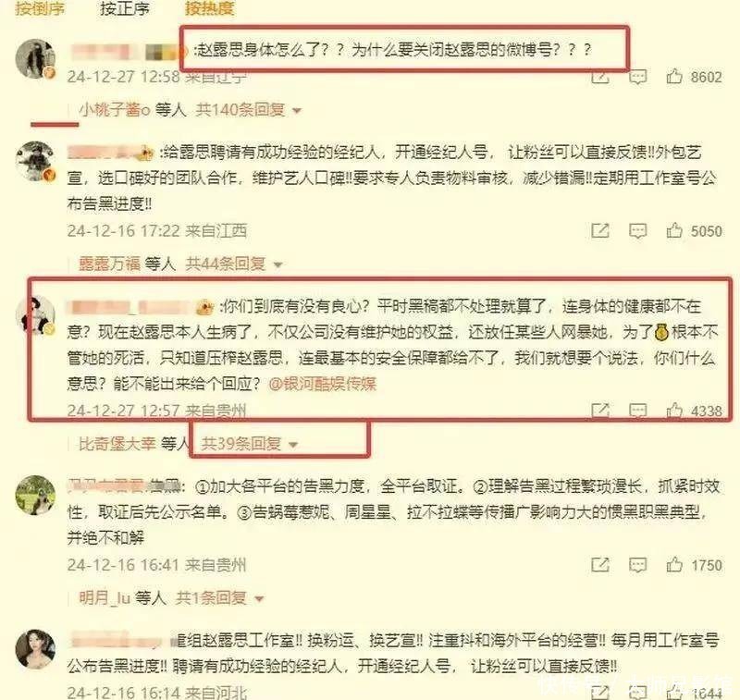The image size is (740, 700).
Task: Open user 比奇堡大幸 profile link
Action: point(117,444)
